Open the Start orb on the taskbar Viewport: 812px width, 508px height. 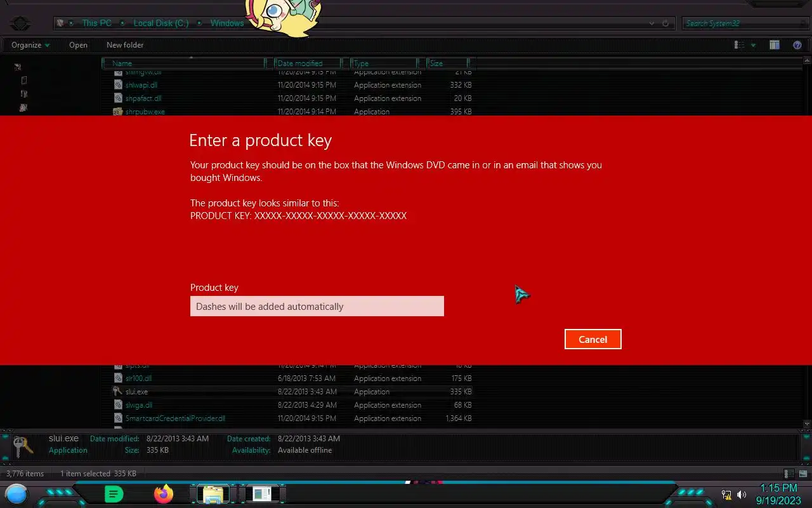(x=16, y=493)
